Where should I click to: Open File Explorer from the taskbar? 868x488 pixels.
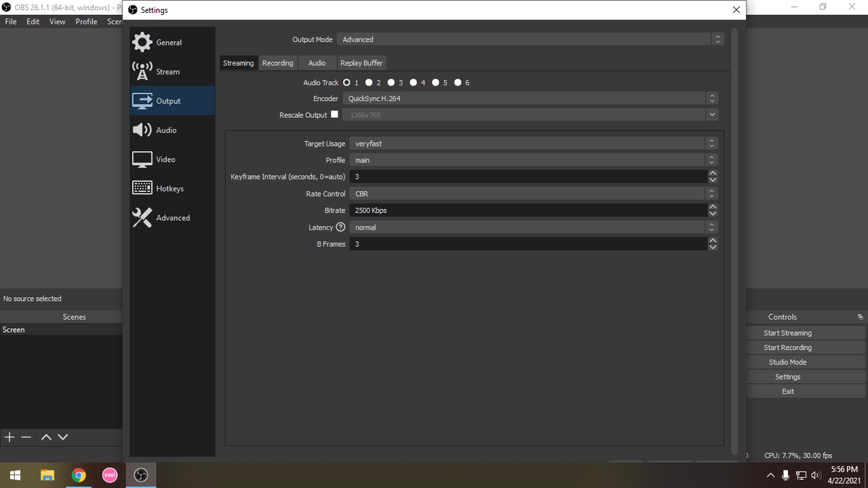point(47,475)
